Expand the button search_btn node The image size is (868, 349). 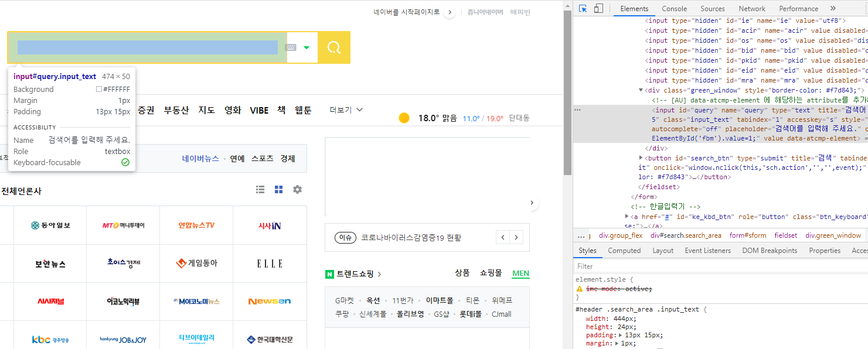[x=641, y=158]
